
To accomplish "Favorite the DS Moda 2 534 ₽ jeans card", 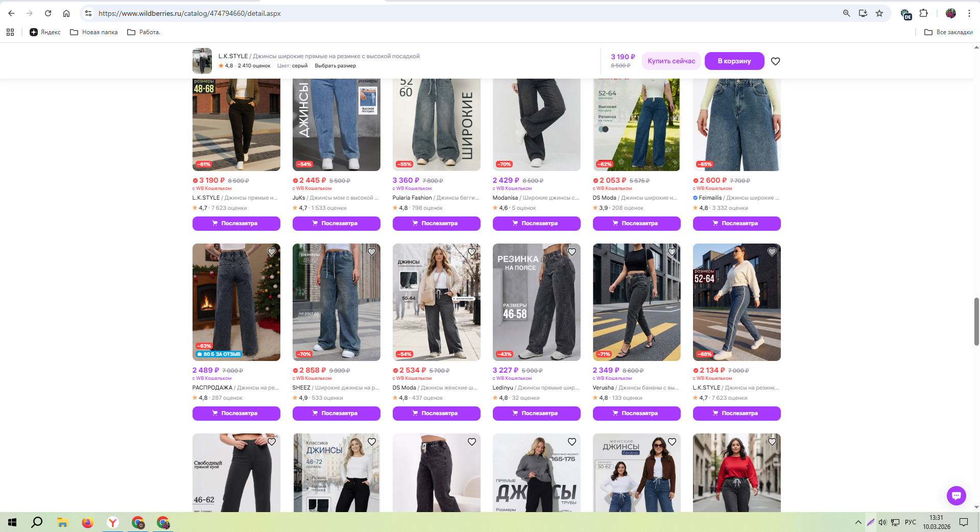I will pyautogui.click(x=472, y=252).
